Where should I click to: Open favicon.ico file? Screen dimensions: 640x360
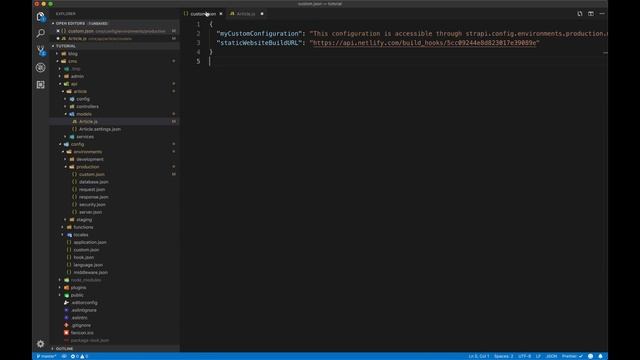[82, 333]
